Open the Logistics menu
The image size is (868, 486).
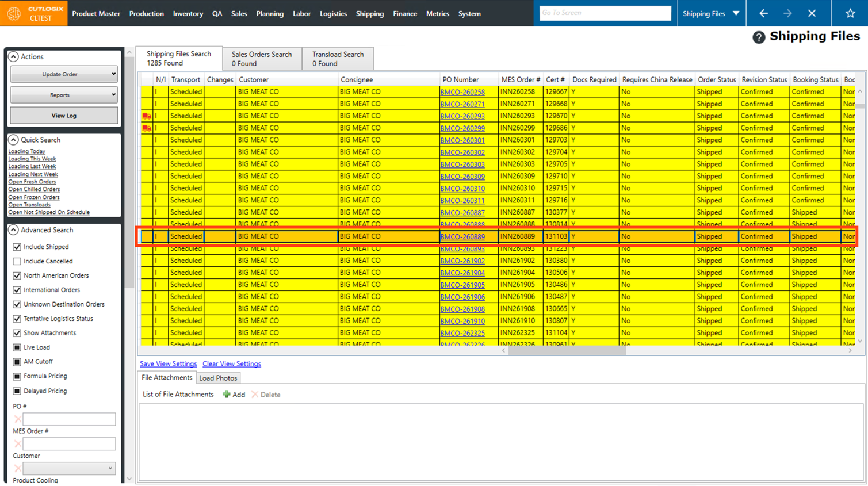[x=333, y=13]
